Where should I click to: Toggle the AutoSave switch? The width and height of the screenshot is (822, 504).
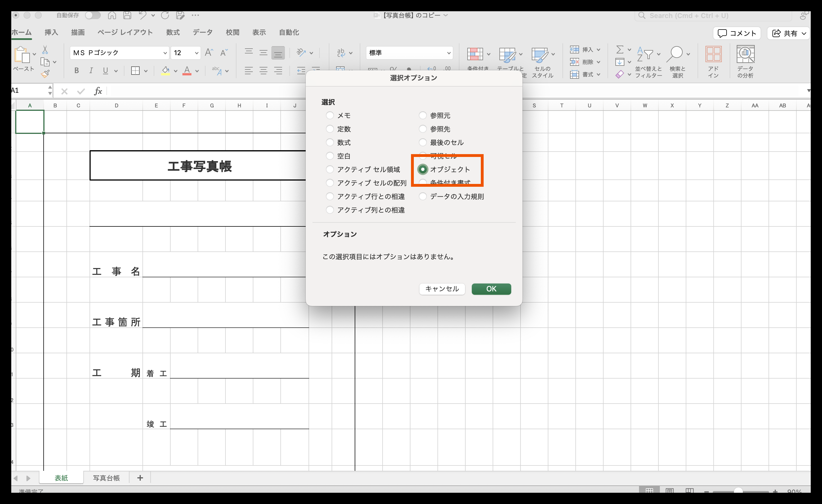[x=92, y=15]
